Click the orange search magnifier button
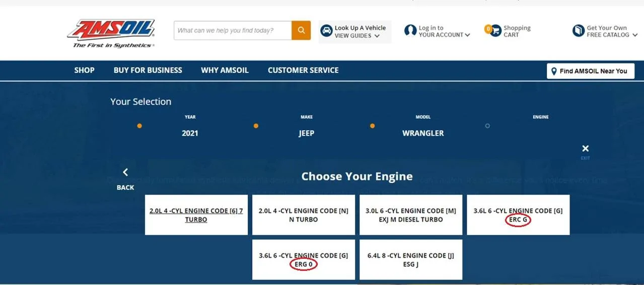This screenshot has width=644, height=285. point(301,30)
